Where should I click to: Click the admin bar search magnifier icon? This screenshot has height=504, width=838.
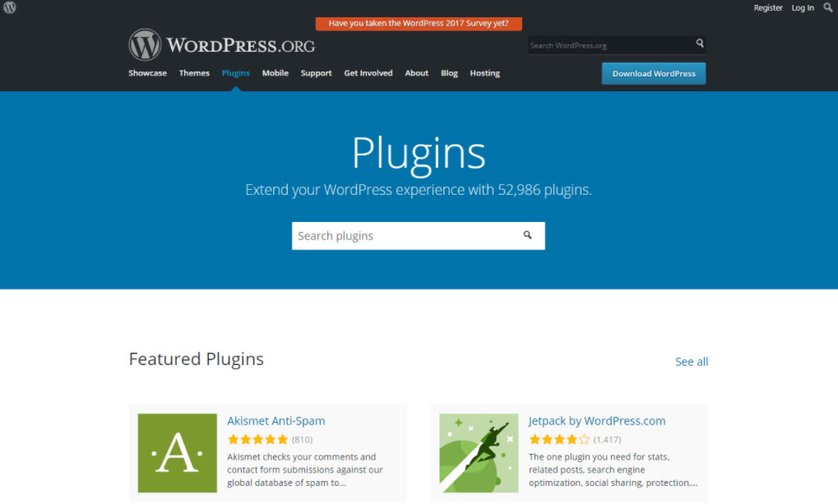[x=828, y=7]
